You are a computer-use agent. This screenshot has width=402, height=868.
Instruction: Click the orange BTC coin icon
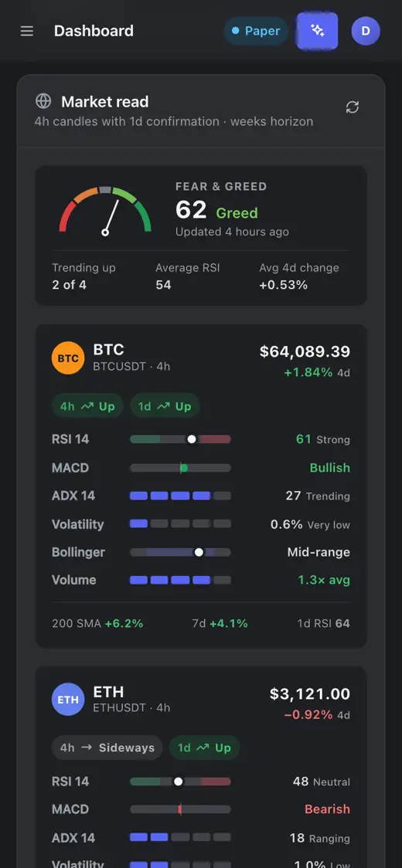point(68,358)
